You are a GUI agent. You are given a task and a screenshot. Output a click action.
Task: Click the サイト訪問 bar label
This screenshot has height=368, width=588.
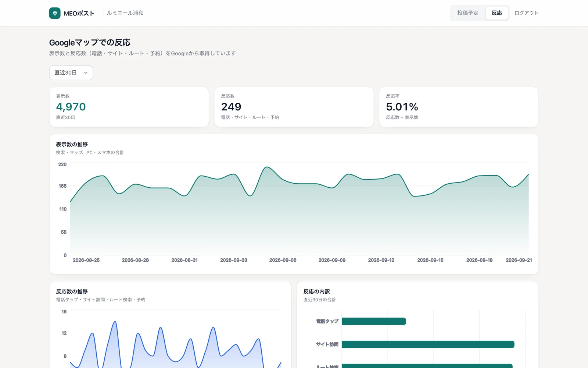tap(327, 344)
